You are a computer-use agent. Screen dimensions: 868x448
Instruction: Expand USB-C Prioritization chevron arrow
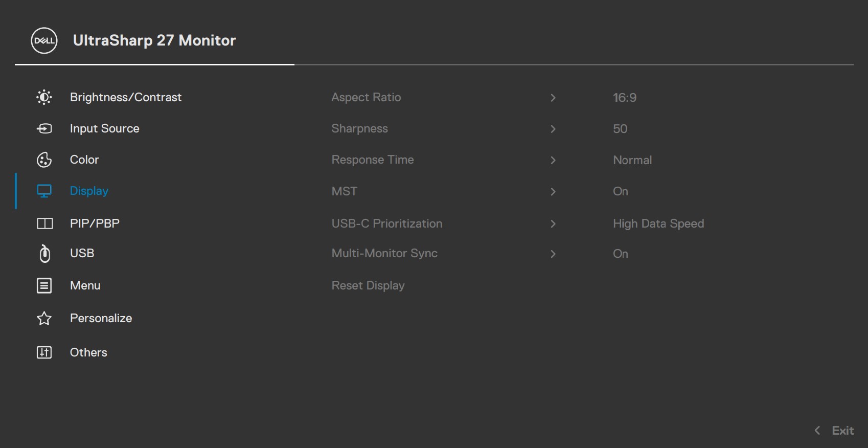tap(553, 223)
